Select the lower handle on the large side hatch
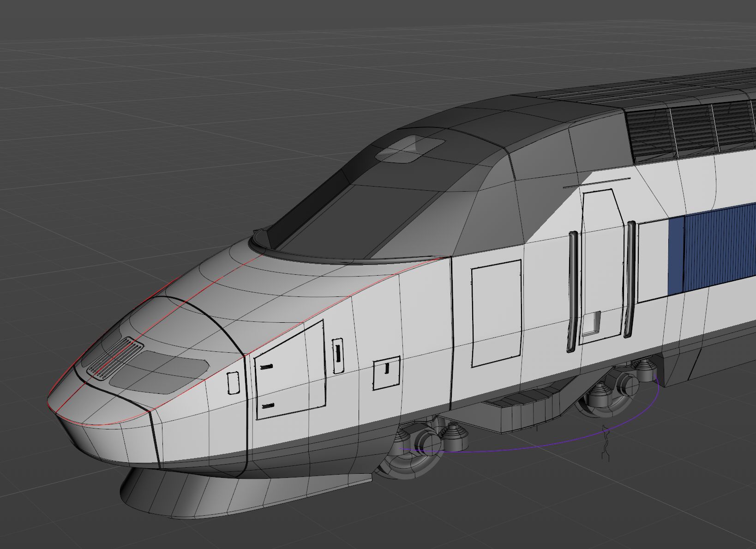This screenshot has height=549, width=756. 266,406
